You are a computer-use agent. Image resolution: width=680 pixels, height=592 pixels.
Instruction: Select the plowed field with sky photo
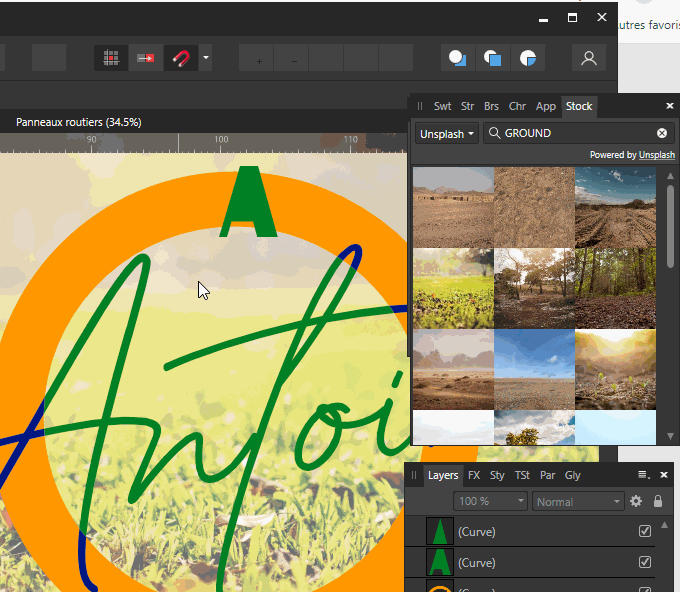pos(615,207)
